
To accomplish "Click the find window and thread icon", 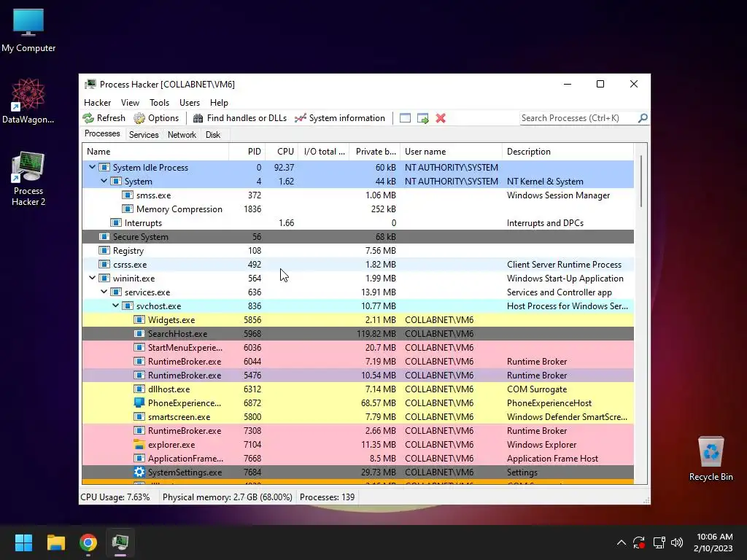I will pyautogui.click(x=423, y=118).
